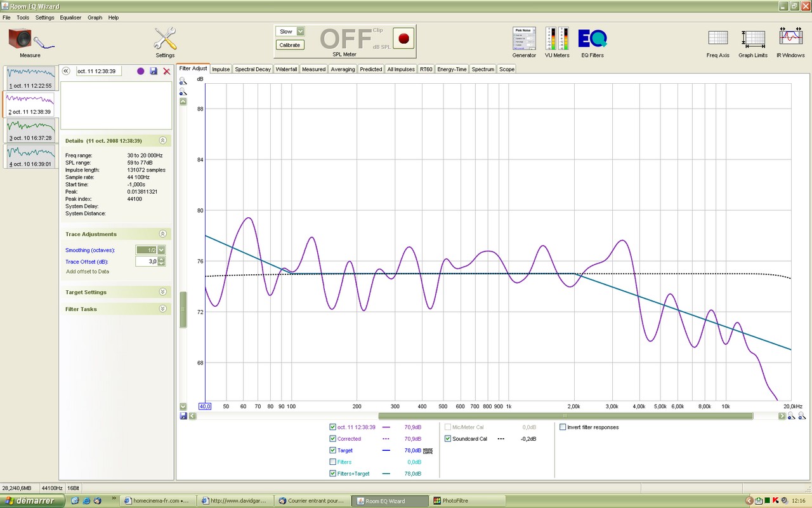
Task: Select measurement 3 oct. 10 16:37:28
Action: pyautogui.click(x=30, y=130)
